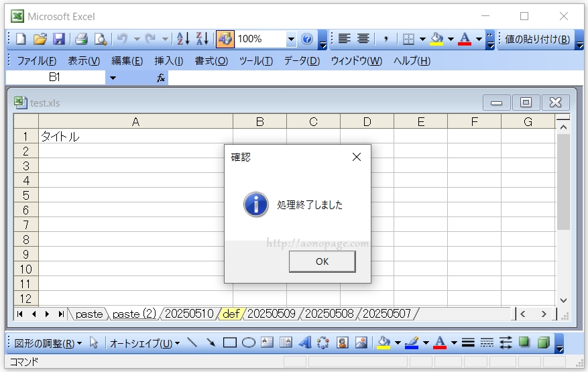The width and height of the screenshot is (588, 372).
Task: Switch to the def sheet tab
Action: 231,314
